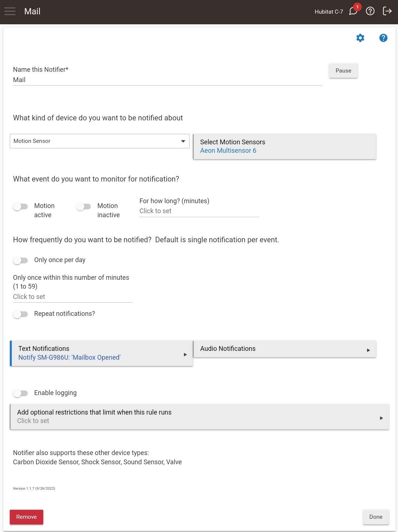The width and height of the screenshot is (398, 532).
Task: Open app settings gear icon
Action: point(360,38)
